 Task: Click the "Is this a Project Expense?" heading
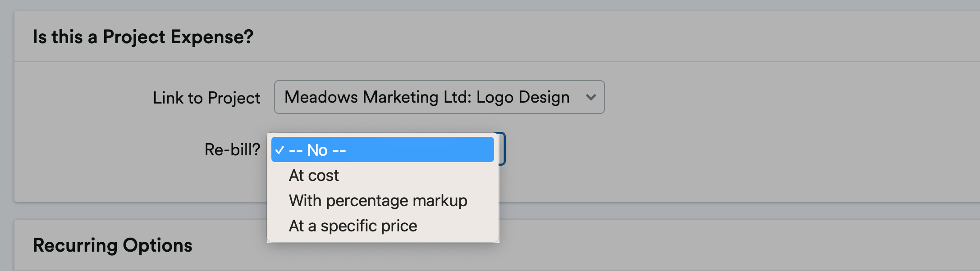[x=143, y=37]
